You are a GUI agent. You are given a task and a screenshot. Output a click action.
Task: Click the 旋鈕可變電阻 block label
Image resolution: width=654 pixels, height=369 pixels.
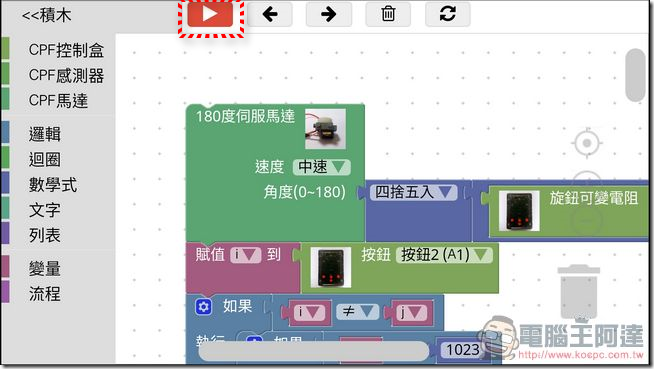(594, 198)
